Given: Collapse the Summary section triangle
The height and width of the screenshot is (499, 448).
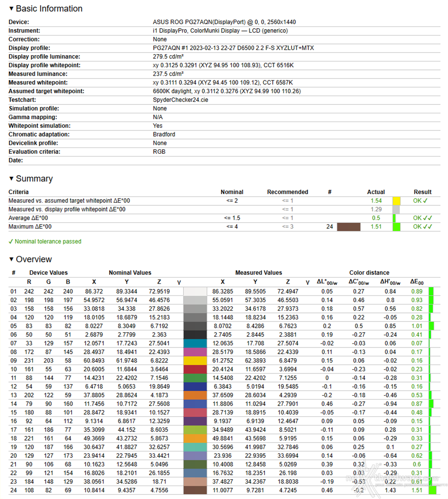Looking at the screenshot, I should coord(12,178).
